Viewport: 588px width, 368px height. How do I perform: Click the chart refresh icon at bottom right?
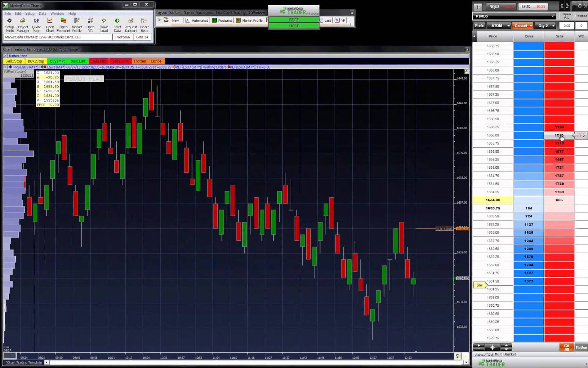[x=458, y=356]
